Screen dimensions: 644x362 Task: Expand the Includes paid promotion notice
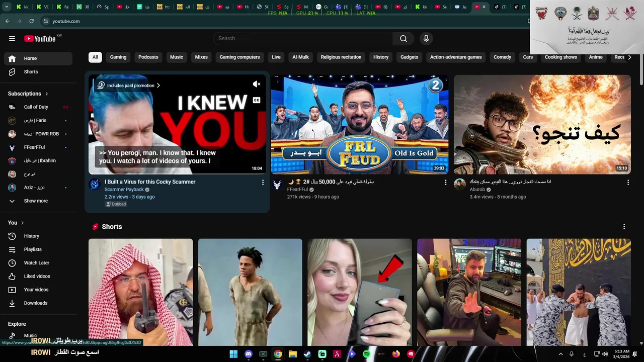point(129,85)
